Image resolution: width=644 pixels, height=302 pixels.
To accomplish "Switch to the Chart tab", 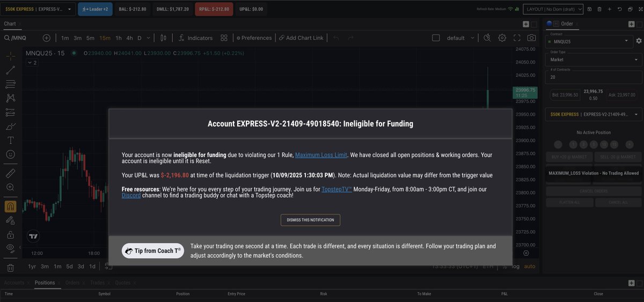I will (x=10, y=24).
